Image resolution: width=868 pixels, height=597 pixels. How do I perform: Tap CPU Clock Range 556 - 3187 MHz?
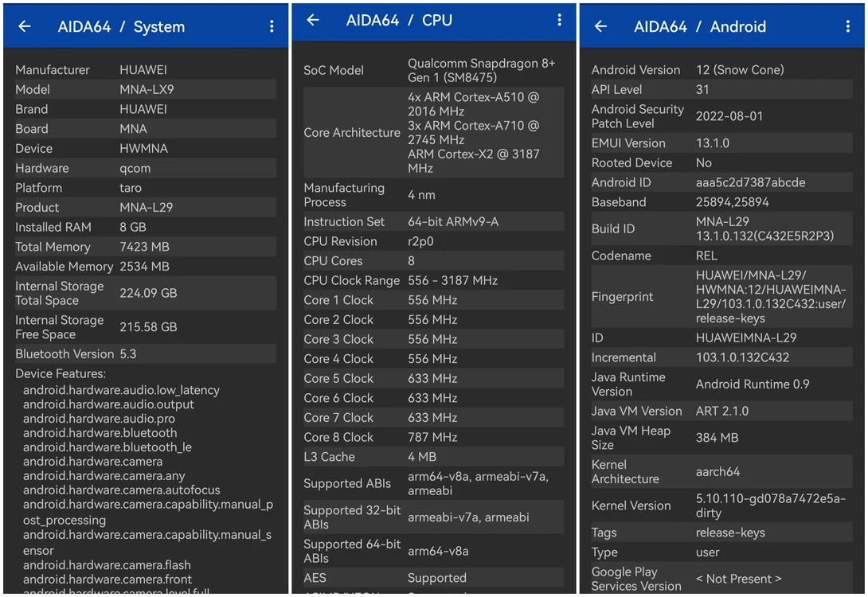coord(453,280)
